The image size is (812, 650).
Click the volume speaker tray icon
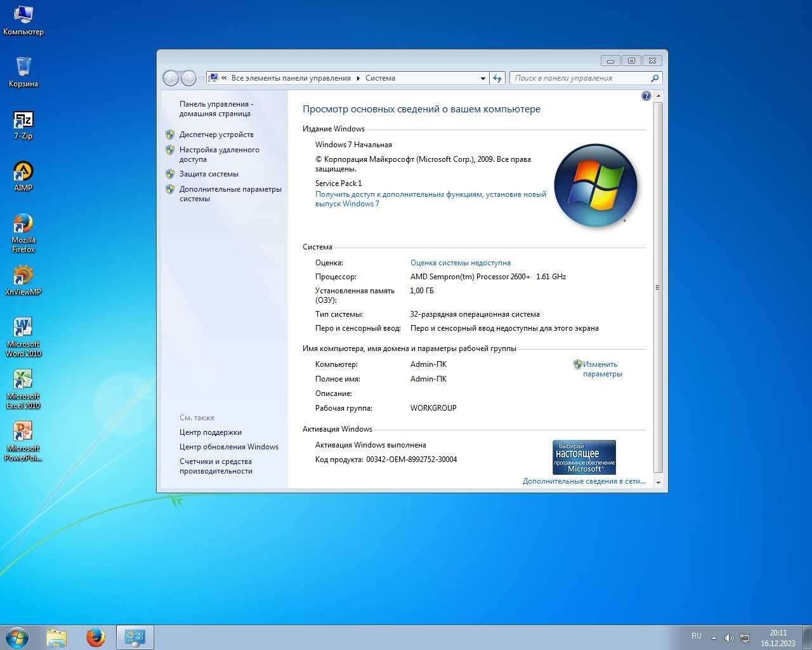click(729, 637)
